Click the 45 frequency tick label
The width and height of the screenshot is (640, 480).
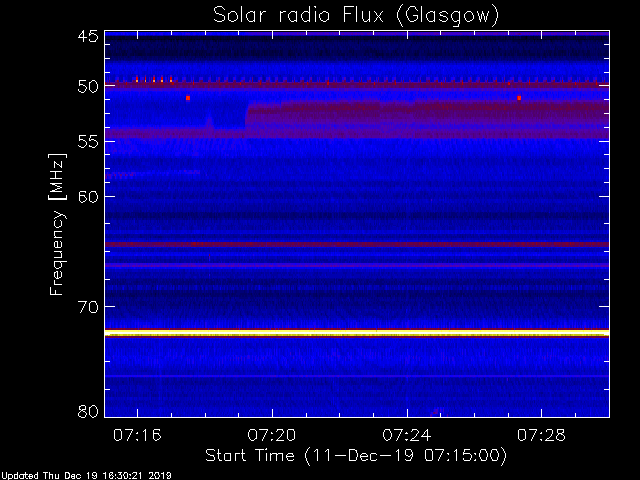(x=88, y=37)
